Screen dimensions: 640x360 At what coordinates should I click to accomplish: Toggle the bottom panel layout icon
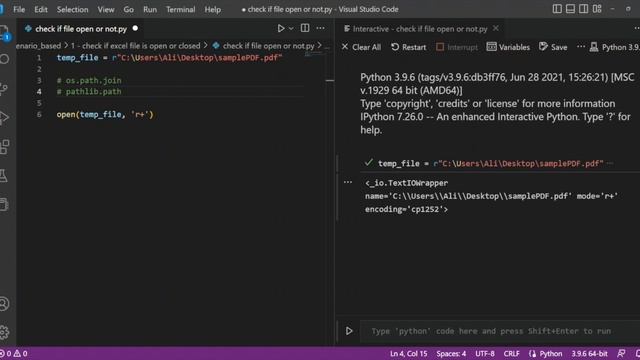click(x=570, y=9)
